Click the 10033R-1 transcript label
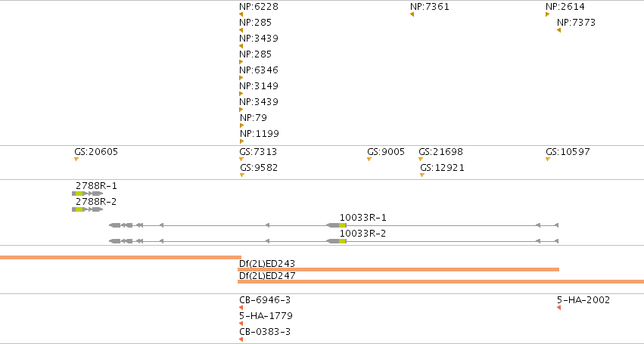 (x=362, y=218)
